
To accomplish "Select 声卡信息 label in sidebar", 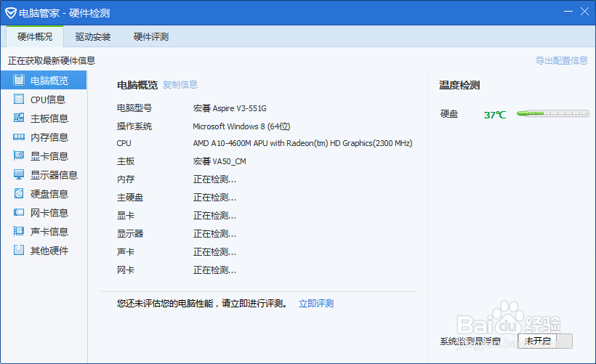I will coord(49,232).
